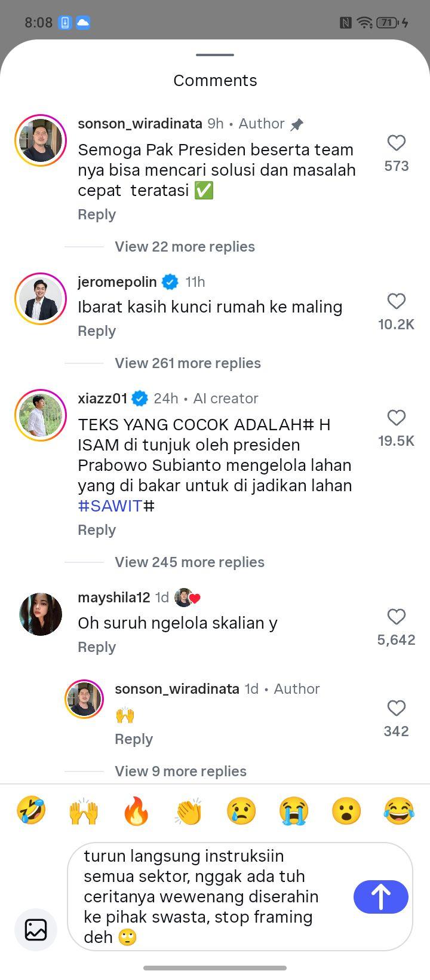Open the image attachment picker icon
This screenshot has height=980, width=430.
(36, 930)
